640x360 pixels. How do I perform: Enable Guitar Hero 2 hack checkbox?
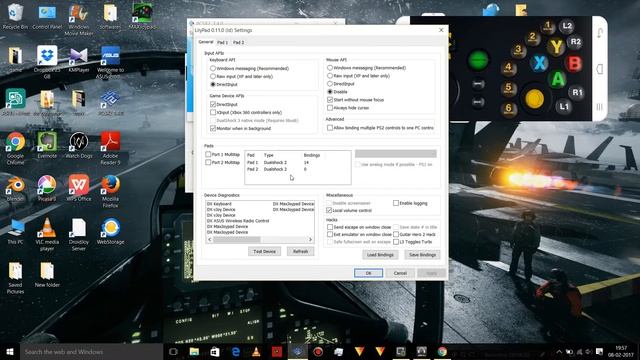(396, 234)
